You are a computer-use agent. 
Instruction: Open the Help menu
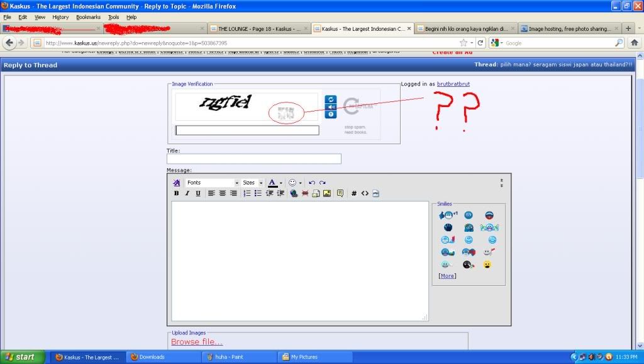coord(131,17)
